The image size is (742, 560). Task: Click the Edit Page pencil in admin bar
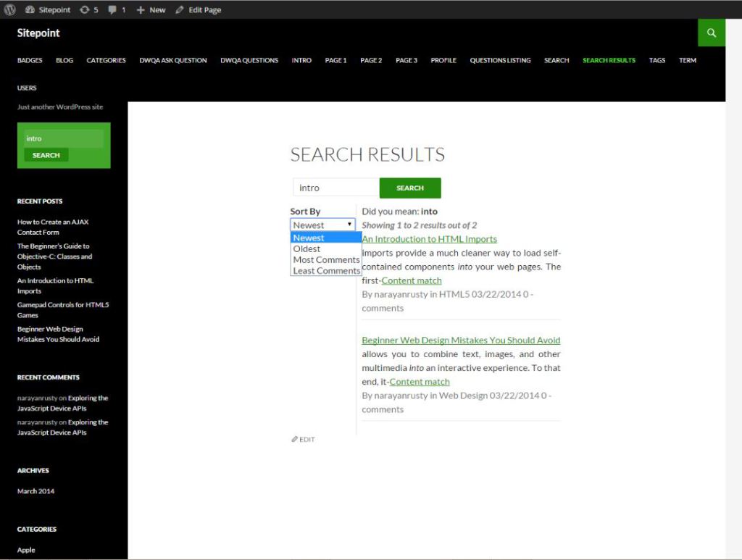pyautogui.click(x=180, y=10)
